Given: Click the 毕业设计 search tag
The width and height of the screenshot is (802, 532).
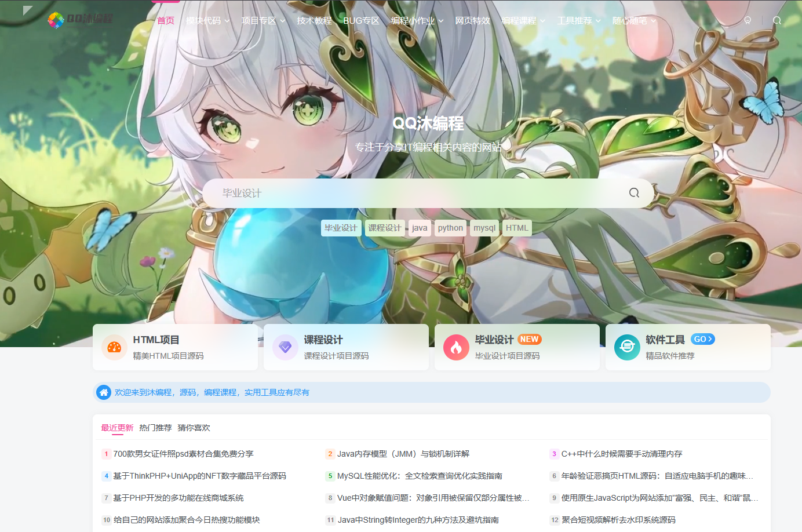Looking at the screenshot, I should (x=341, y=228).
